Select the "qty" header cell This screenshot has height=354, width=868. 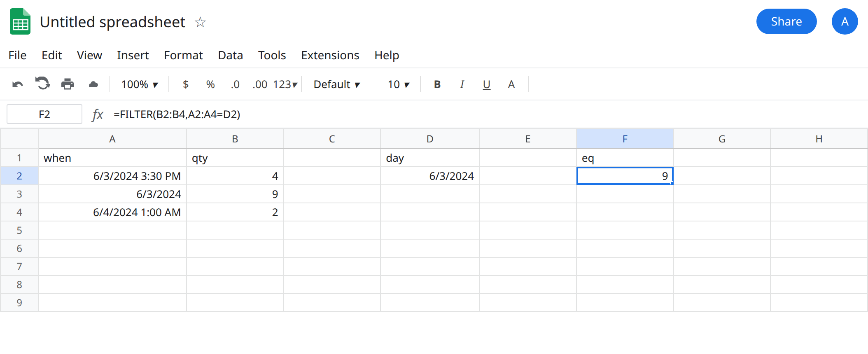(x=235, y=158)
